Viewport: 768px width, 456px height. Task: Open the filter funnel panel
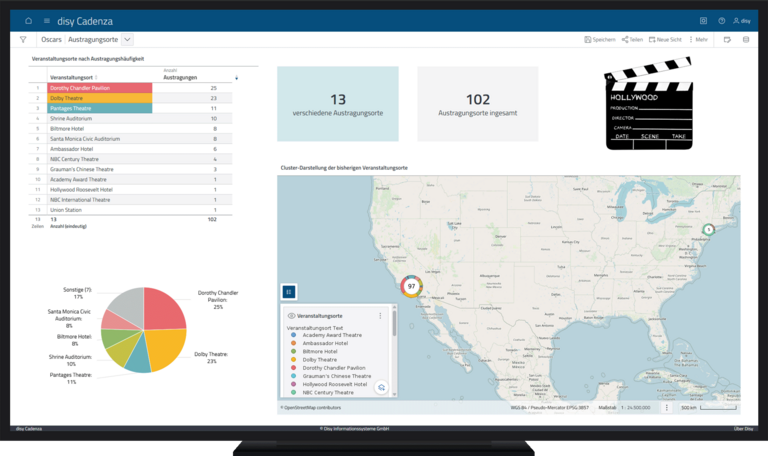(23, 40)
